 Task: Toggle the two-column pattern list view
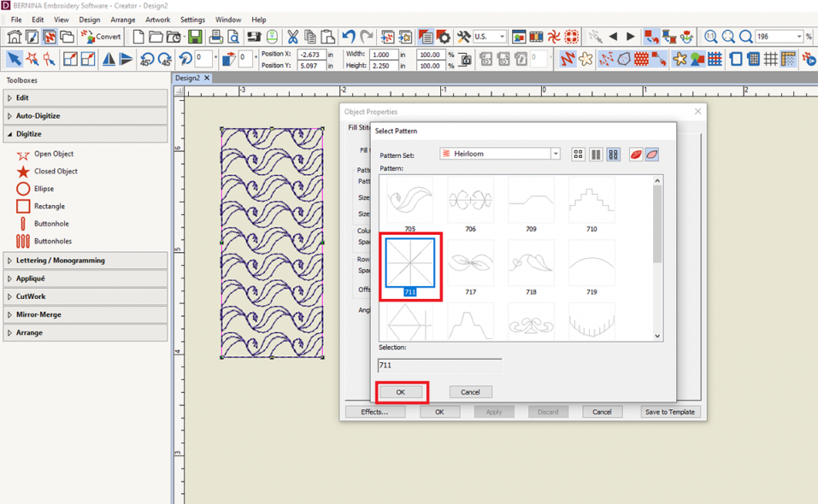[x=596, y=153]
